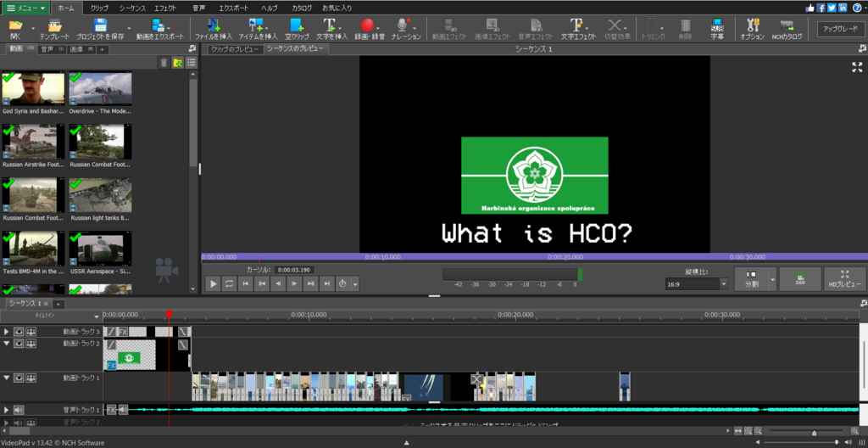Click the 360 preview button
This screenshot has width=868, height=448.
click(x=800, y=279)
